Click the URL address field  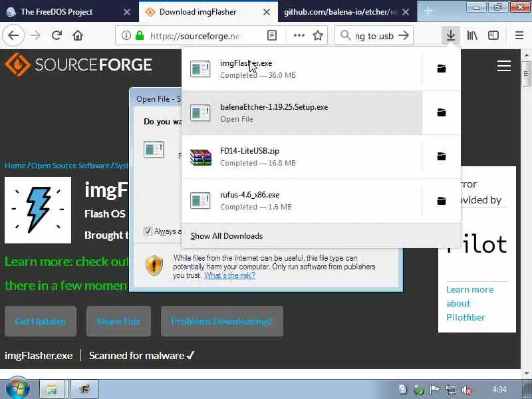195,36
